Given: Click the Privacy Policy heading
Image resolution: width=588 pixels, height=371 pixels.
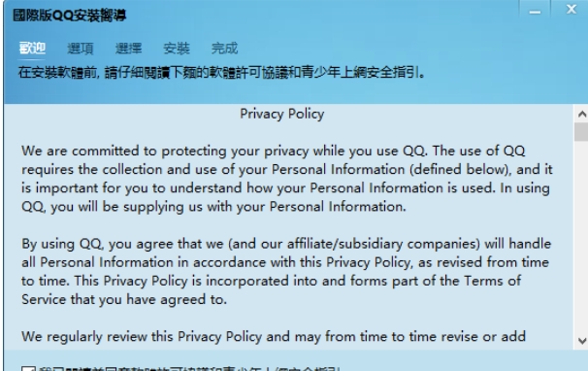Looking at the screenshot, I should [x=282, y=115].
